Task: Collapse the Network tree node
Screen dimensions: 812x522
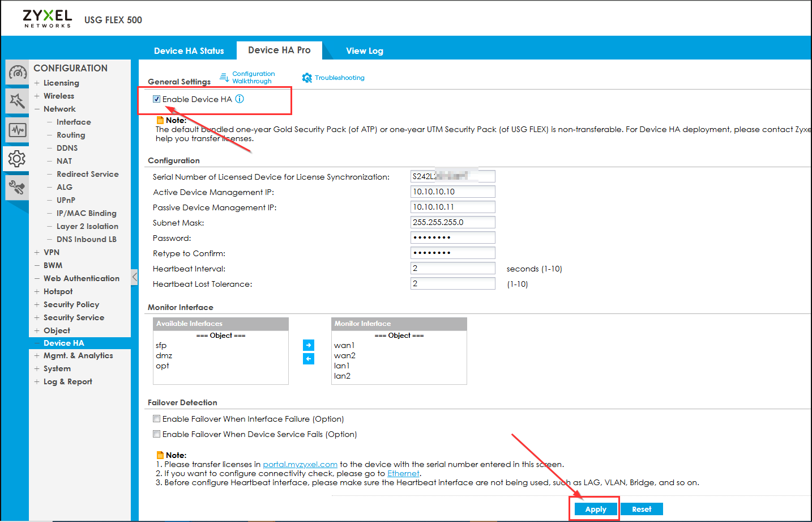Action: point(37,109)
